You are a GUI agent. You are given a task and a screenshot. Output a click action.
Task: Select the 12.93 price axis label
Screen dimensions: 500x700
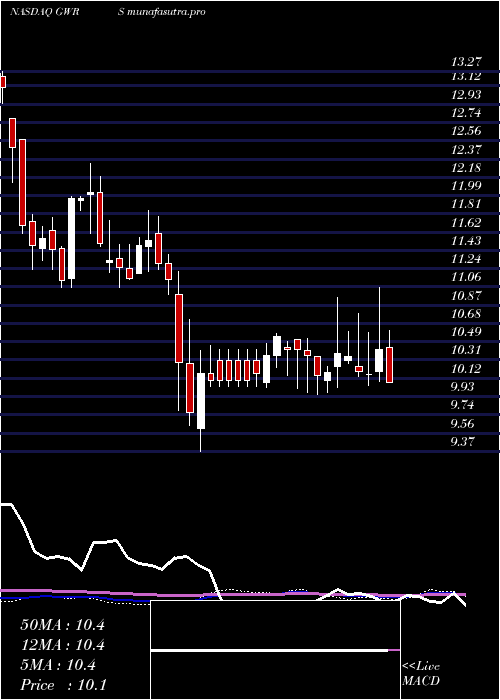466,95
